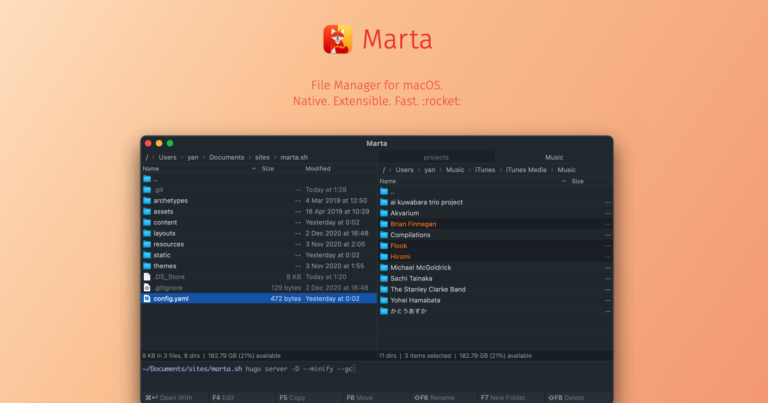Image resolution: width=768 pixels, height=403 pixels.
Task: Click the .gitignore file icon
Action: pyautogui.click(x=147, y=287)
